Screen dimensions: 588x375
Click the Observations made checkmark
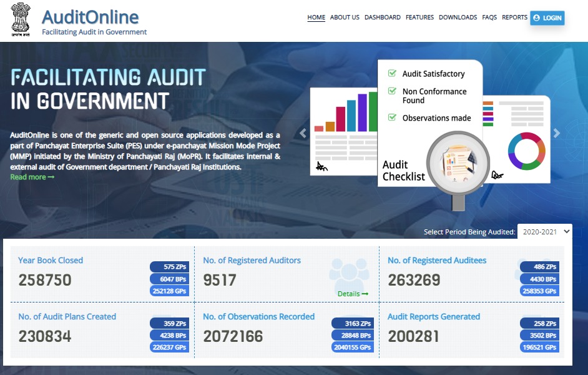pyautogui.click(x=392, y=117)
